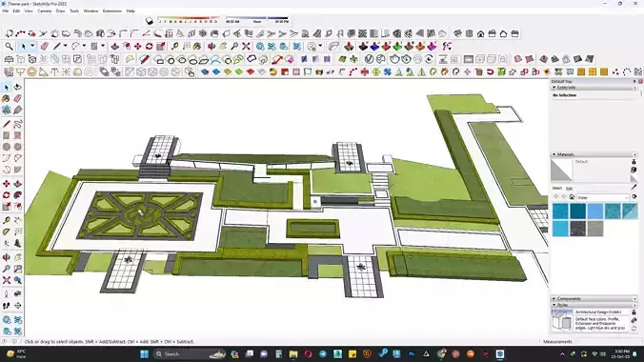Switch to Top view icon
This screenshot has height=362, width=644.
coord(469,33)
